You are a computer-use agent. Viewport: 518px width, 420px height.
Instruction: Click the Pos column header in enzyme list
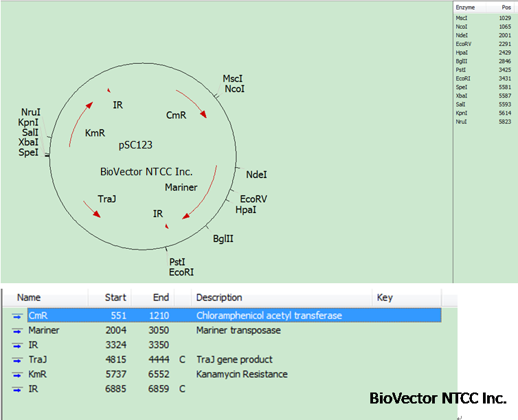click(506, 8)
